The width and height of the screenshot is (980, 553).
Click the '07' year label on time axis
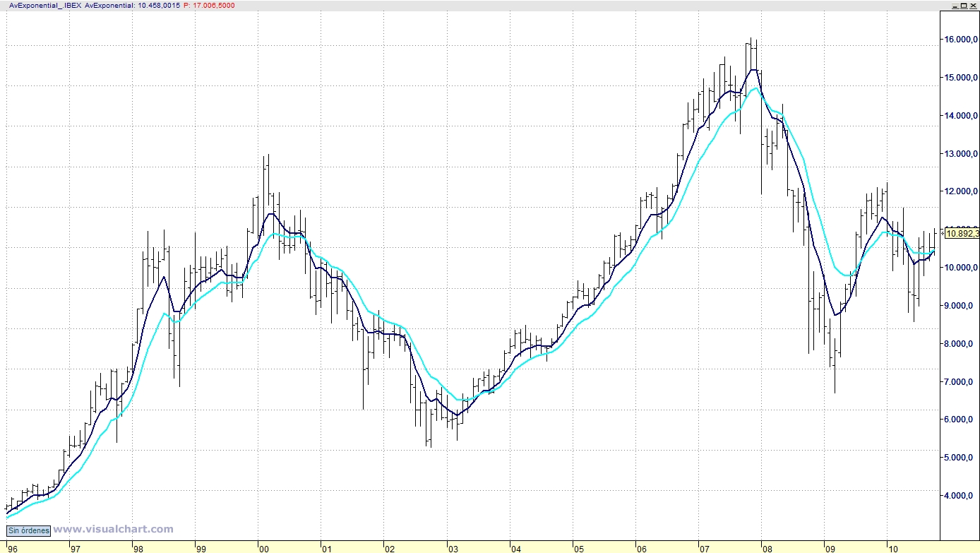(x=703, y=548)
